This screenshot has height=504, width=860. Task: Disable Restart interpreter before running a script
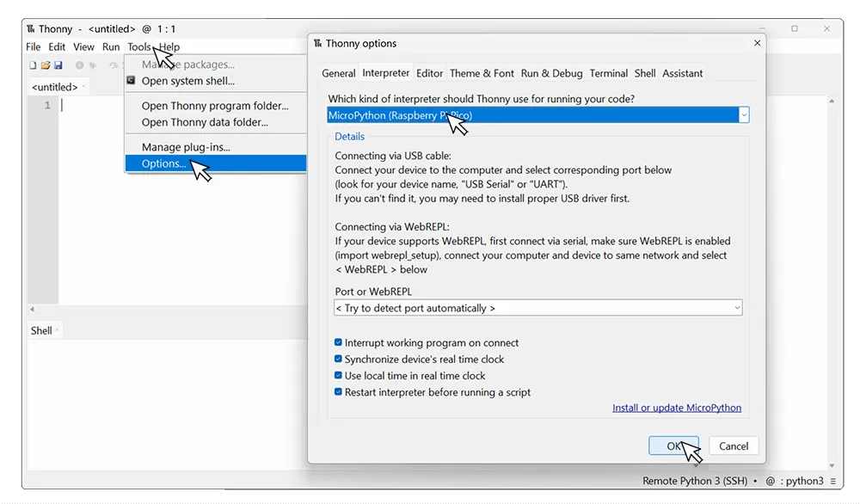[x=339, y=392]
